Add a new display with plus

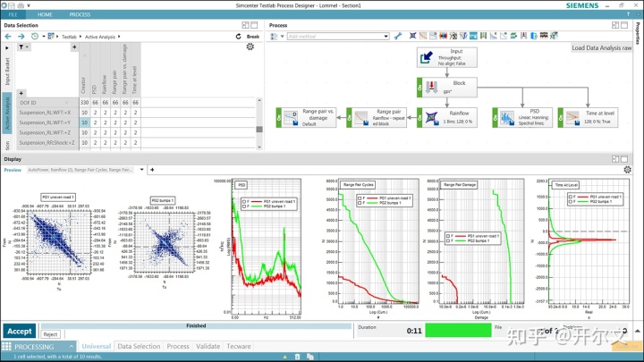152,170
